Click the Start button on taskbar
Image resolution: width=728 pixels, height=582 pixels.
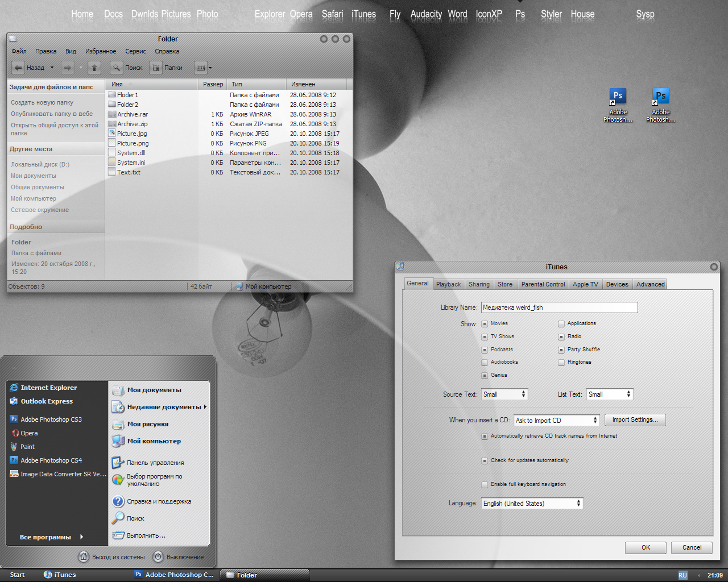17,575
